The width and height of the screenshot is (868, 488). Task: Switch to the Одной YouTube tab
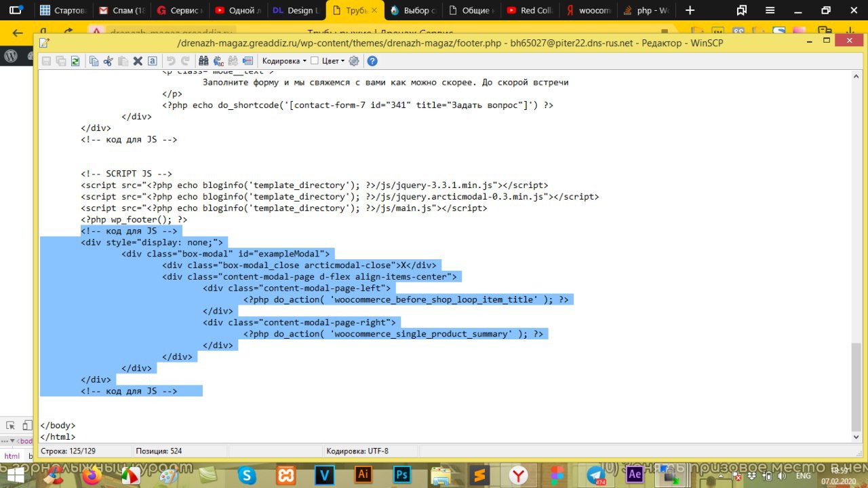(238, 10)
